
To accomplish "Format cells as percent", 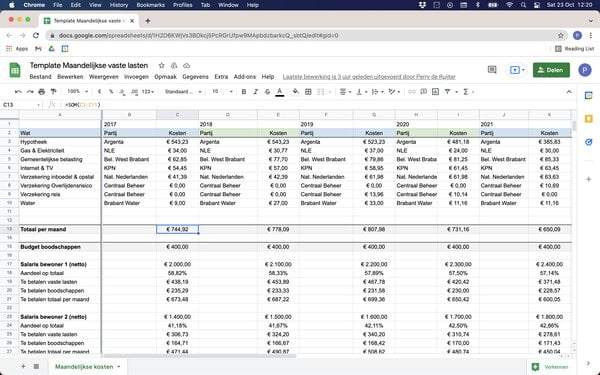I will click(x=111, y=92).
